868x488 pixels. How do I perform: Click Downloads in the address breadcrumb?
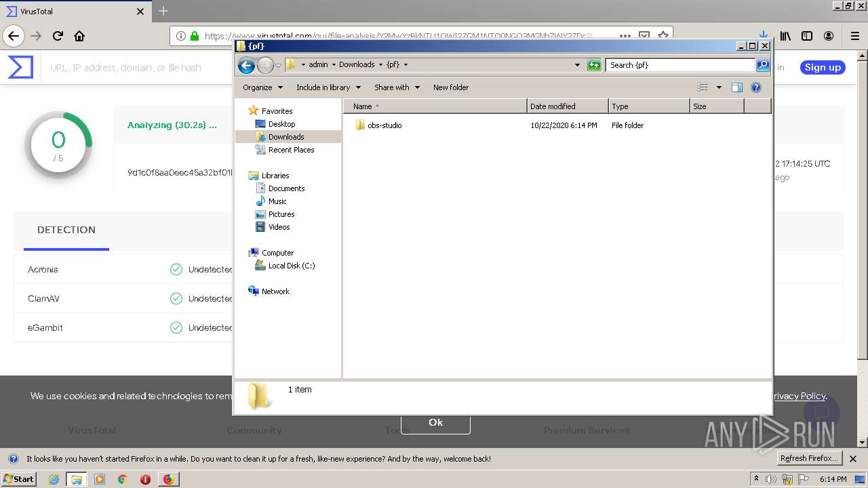pyautogui.click(x=357, y=65)
